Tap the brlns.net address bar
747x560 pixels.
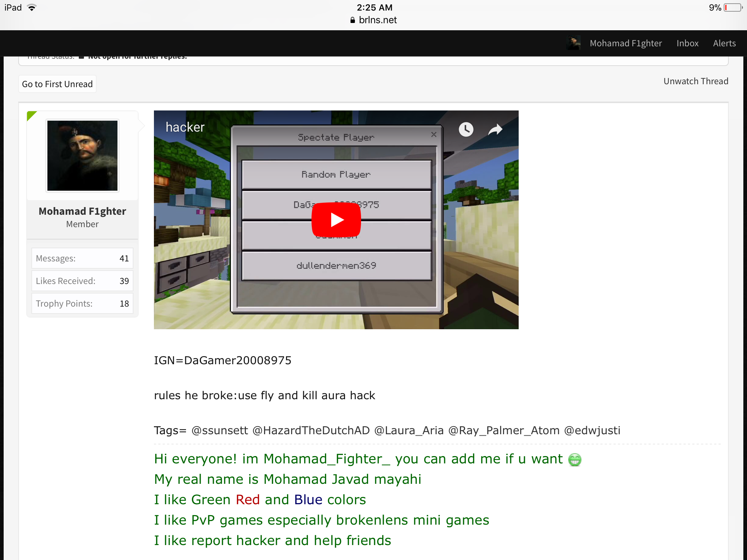(x=373, y=20)
